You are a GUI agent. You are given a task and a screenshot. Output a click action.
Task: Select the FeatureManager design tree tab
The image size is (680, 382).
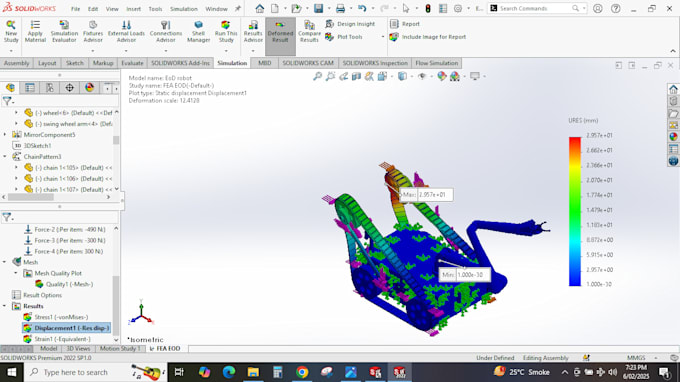point(10,88)
